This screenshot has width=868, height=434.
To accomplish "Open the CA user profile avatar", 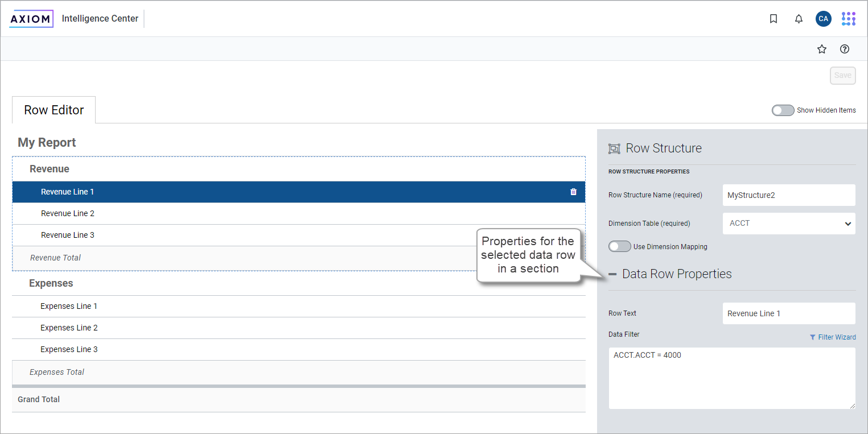I will coord(823,19).
